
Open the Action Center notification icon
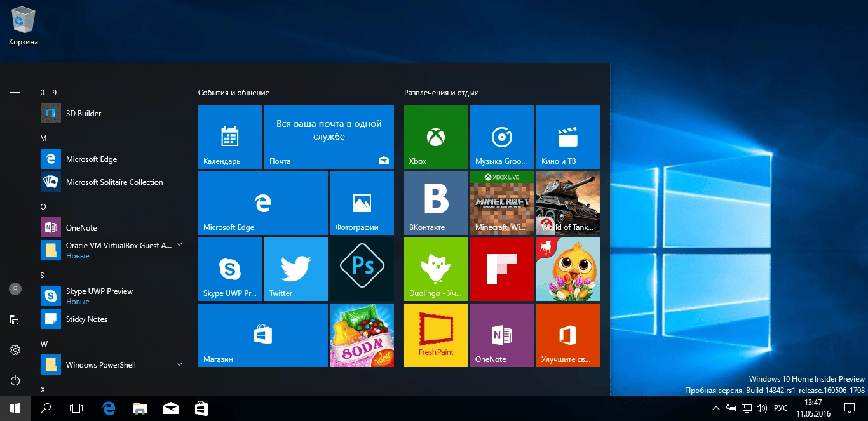click(x=848, y=408)
